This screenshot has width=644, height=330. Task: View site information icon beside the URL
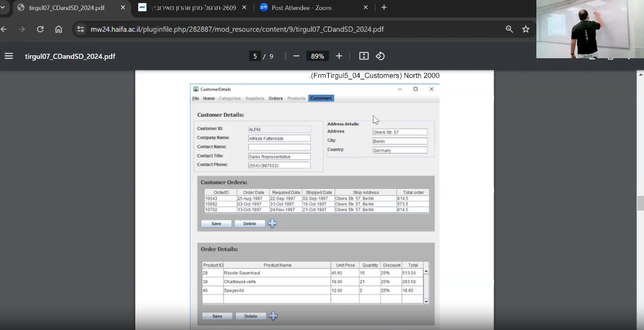[x=81, y=29]
